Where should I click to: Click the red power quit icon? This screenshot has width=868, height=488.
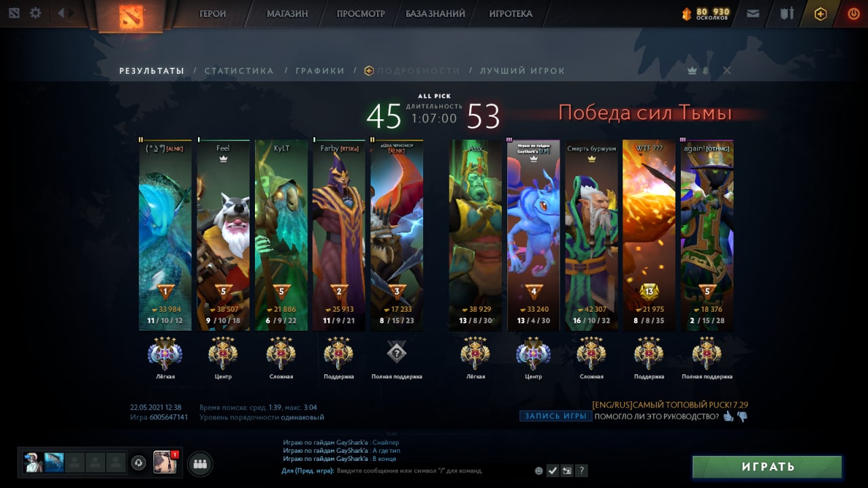pos(853,13)
